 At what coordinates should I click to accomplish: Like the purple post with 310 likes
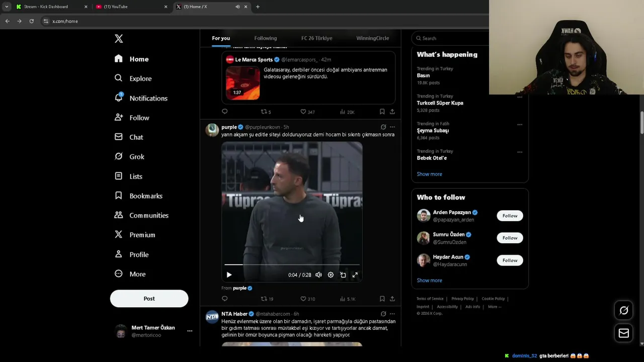(x=307, y=299)
